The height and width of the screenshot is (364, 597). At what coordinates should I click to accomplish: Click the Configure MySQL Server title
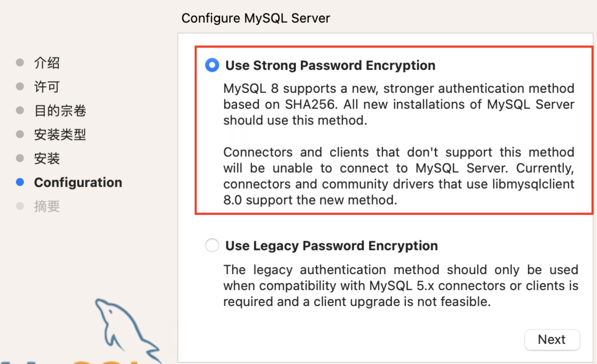point(255,18)
